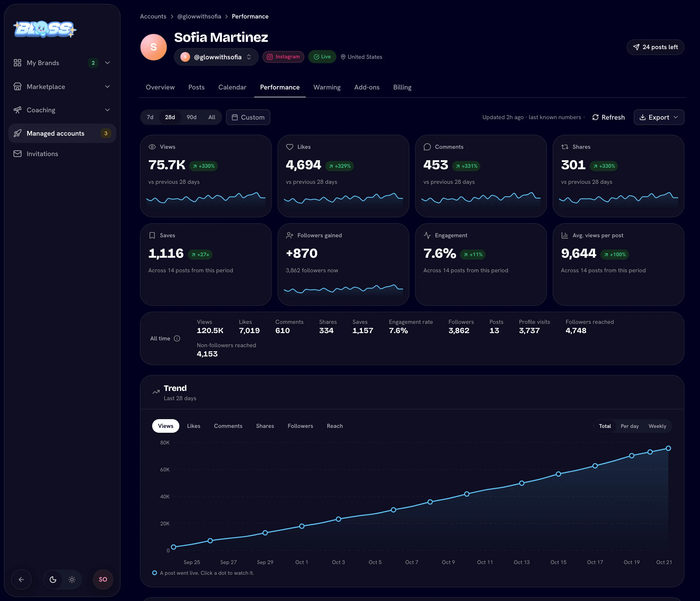700x601 pixels.
Task: Open the @glowwithsofia account switcher
Action: click(x=216, y=57)
